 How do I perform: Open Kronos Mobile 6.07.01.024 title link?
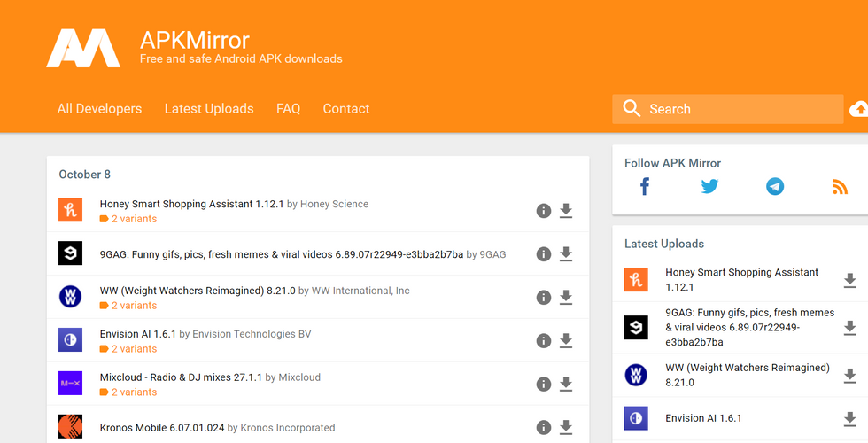(161, 428)
